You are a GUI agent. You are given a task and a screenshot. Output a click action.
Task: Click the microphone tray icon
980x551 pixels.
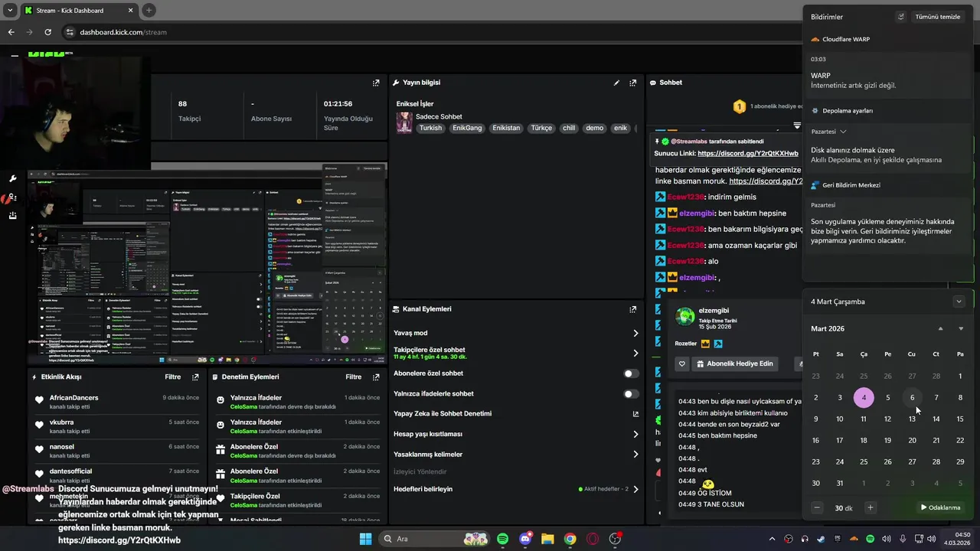903,539
